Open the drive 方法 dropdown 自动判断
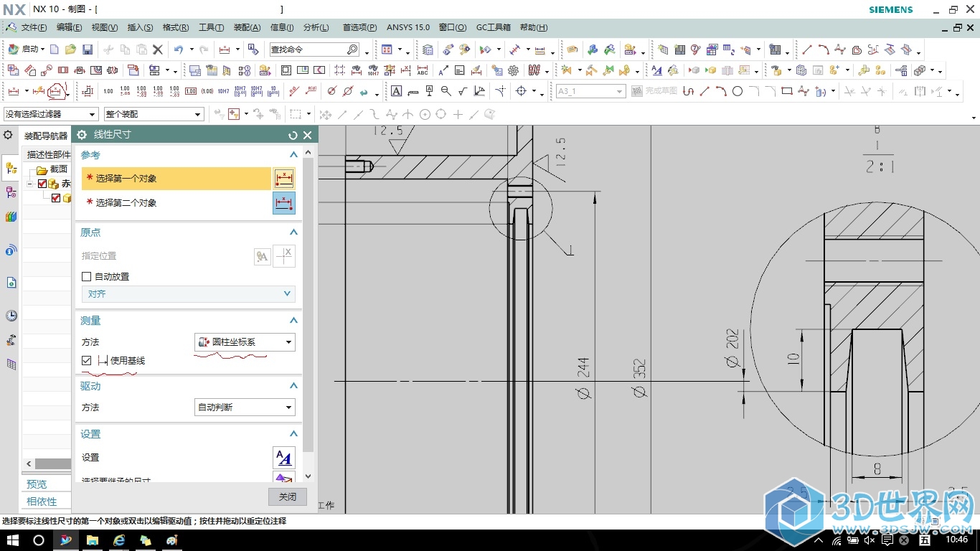980x551 pixels. 245,408
